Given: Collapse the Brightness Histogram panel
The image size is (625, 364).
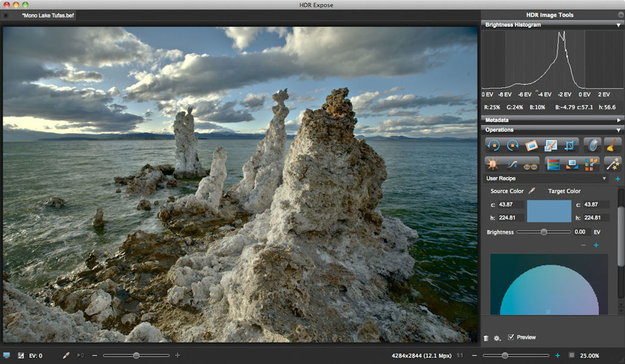Looking at the screenshot, I should point(618,25).
